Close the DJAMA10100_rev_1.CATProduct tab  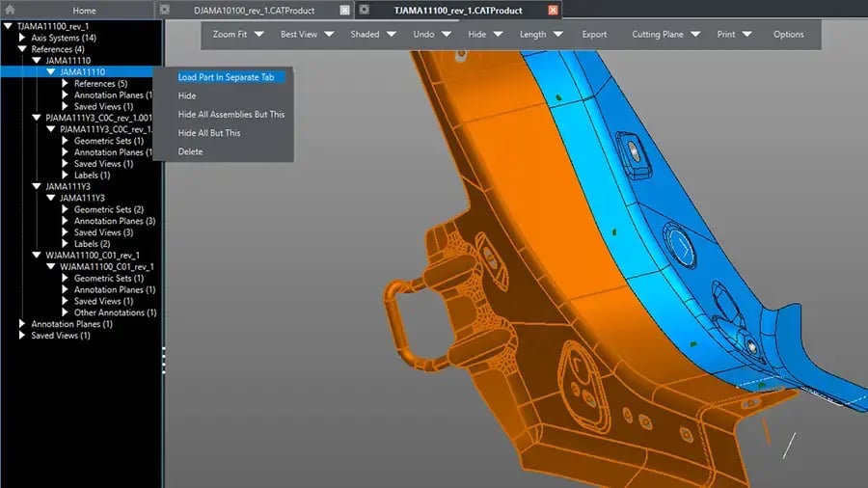tap(344, 10)
